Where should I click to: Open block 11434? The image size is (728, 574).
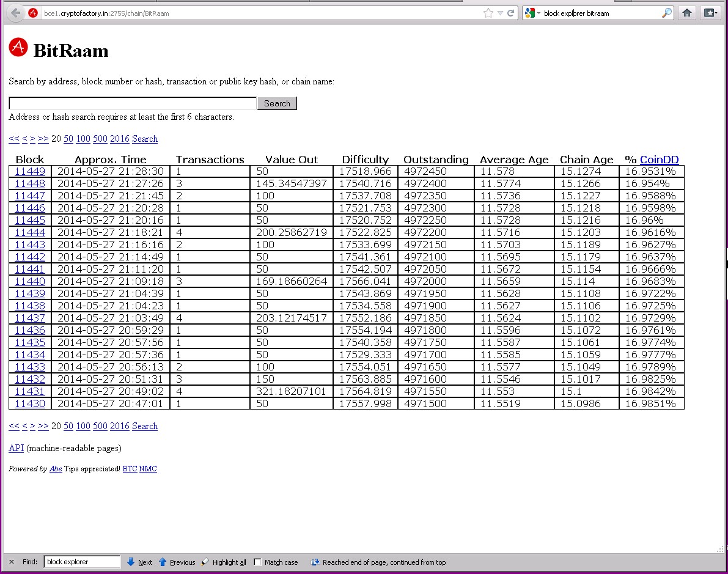tap(30, 355)
